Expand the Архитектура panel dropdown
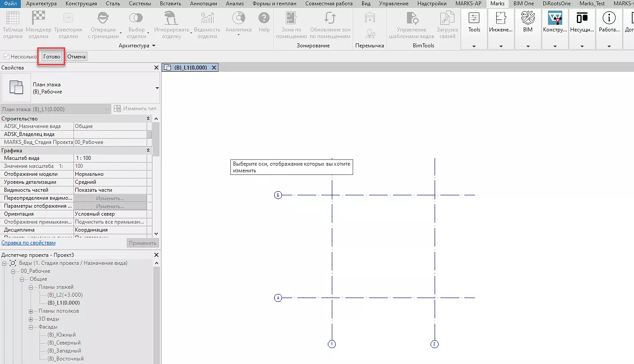The width and height of the screenshot is (634, 364). (154, 46)
